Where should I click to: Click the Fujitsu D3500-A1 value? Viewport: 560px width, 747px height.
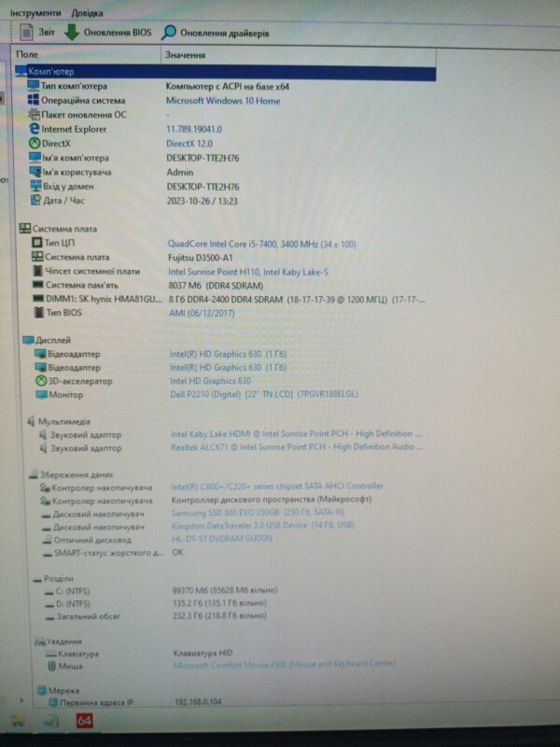(200, 258)
